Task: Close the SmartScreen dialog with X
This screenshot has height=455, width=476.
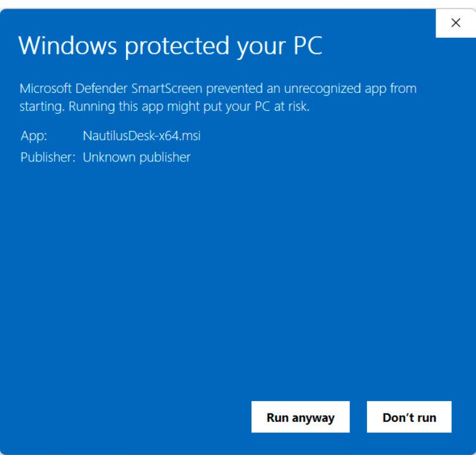Action: 456,23
